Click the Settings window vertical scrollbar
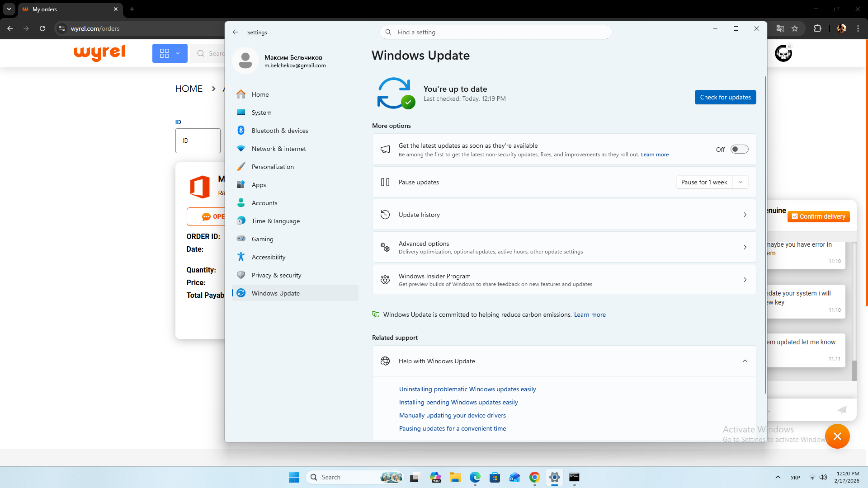Screen dimensions: 868x488 765,235
